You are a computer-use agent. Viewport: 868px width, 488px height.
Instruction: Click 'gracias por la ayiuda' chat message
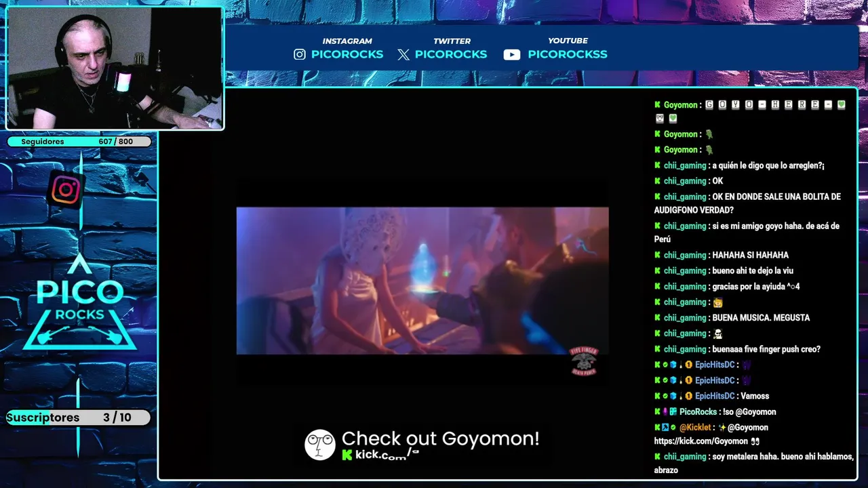[x=756, y=287]
